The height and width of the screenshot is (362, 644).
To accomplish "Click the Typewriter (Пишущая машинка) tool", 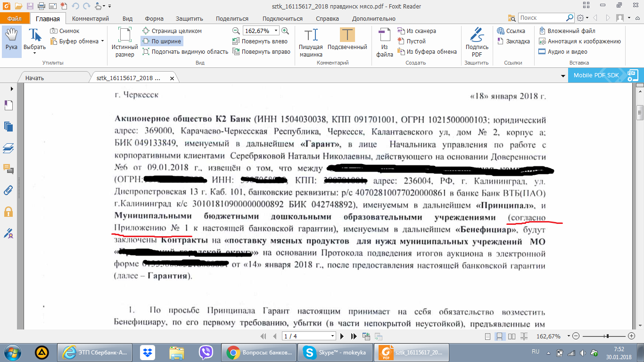I will [311, 41].
